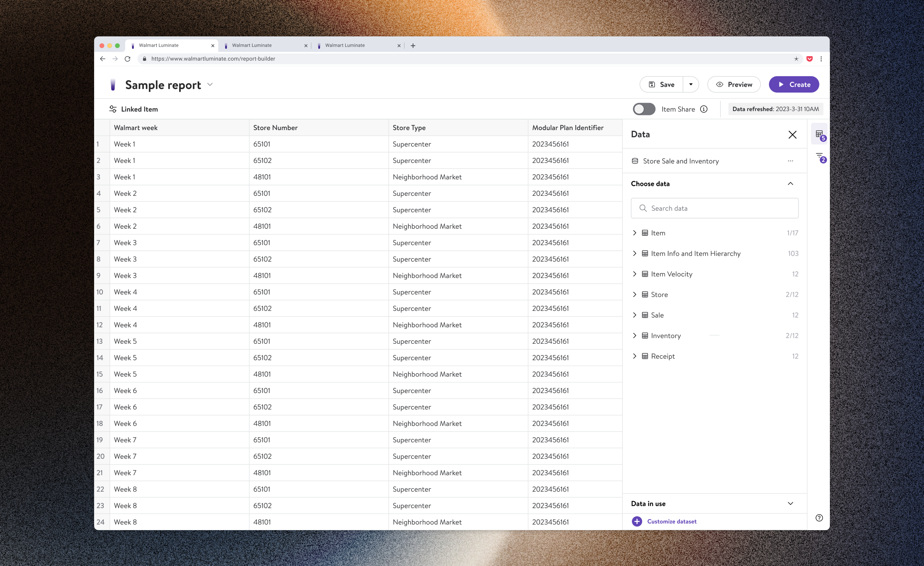Expand the Data in use section

pyautogui.click(x=791, y=503)
